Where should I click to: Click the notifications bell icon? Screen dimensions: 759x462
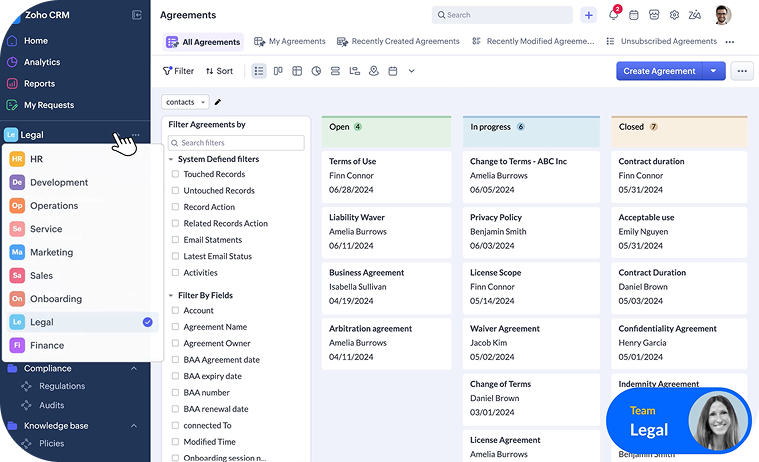tap(613, 15)
